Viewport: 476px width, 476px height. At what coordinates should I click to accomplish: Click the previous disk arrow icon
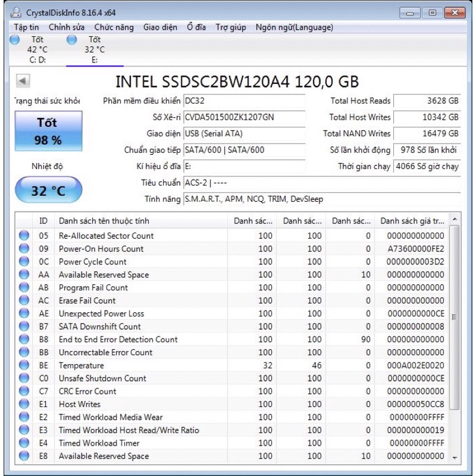(23, 81)
